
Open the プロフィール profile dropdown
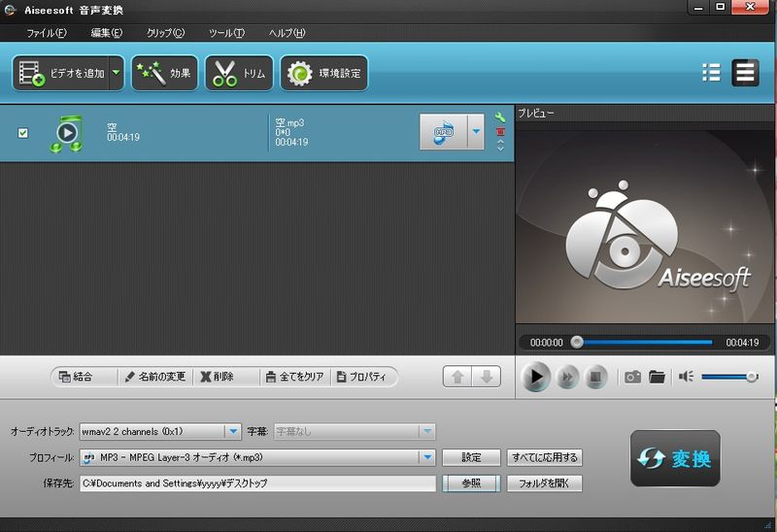(427, 457)
